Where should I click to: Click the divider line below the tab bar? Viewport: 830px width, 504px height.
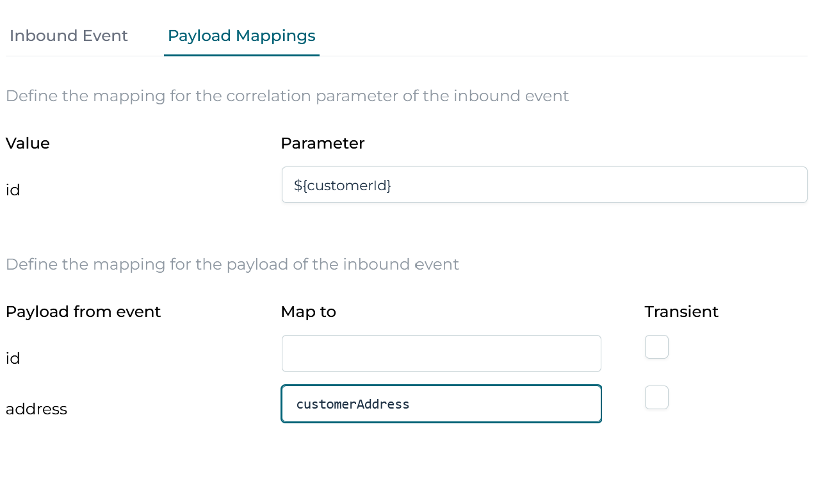[512, 56]
